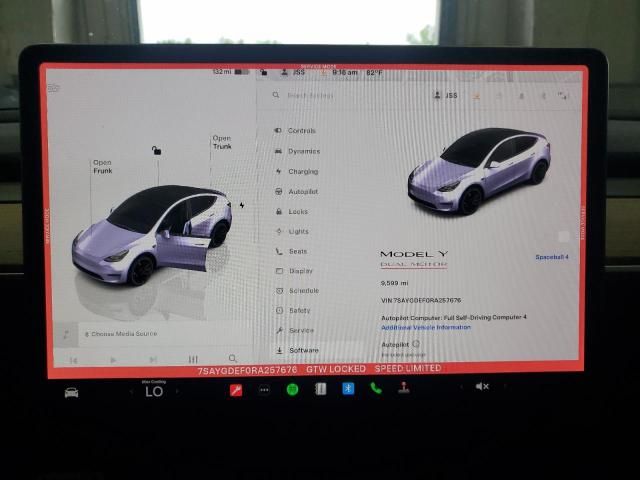Tap the charge port lightning bolt icon

pos(241,205)
